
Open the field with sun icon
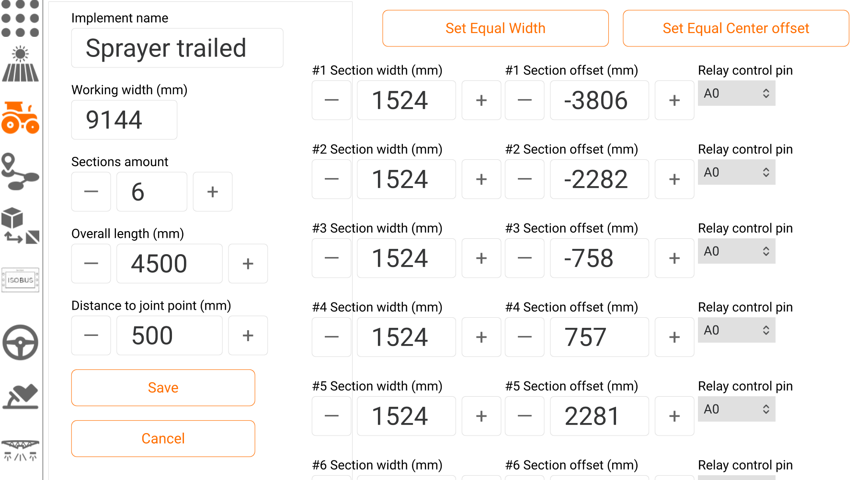tap(20, 65)
